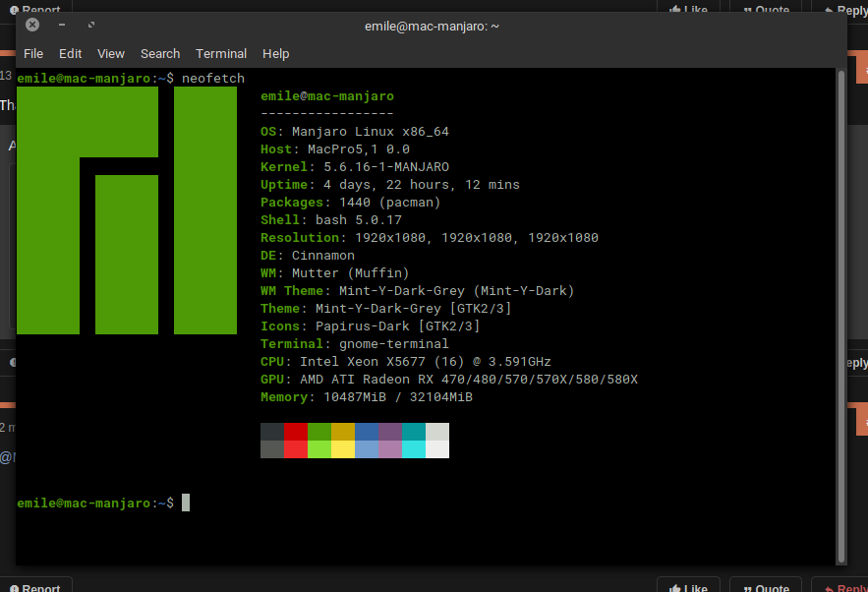Click the 'WM Theme: Mint-Y-Dark-Grey' line
This screenshot has width=868, height=592.
418,291
